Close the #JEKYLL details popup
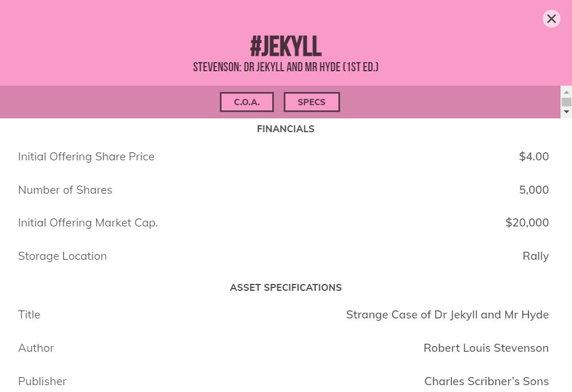Viewport: 572px width, 392px height. [551, 19]
